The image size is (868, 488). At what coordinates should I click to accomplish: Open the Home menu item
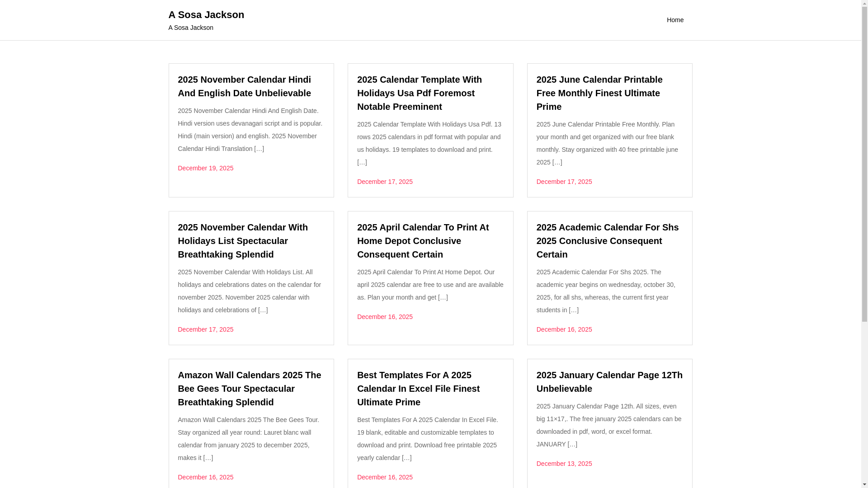[675, 20]
